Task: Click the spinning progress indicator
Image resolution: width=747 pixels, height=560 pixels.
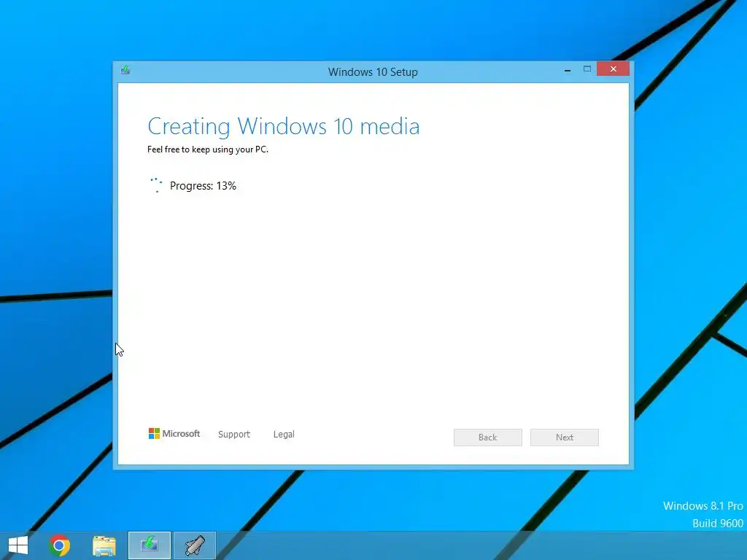Action: [157, 185]
